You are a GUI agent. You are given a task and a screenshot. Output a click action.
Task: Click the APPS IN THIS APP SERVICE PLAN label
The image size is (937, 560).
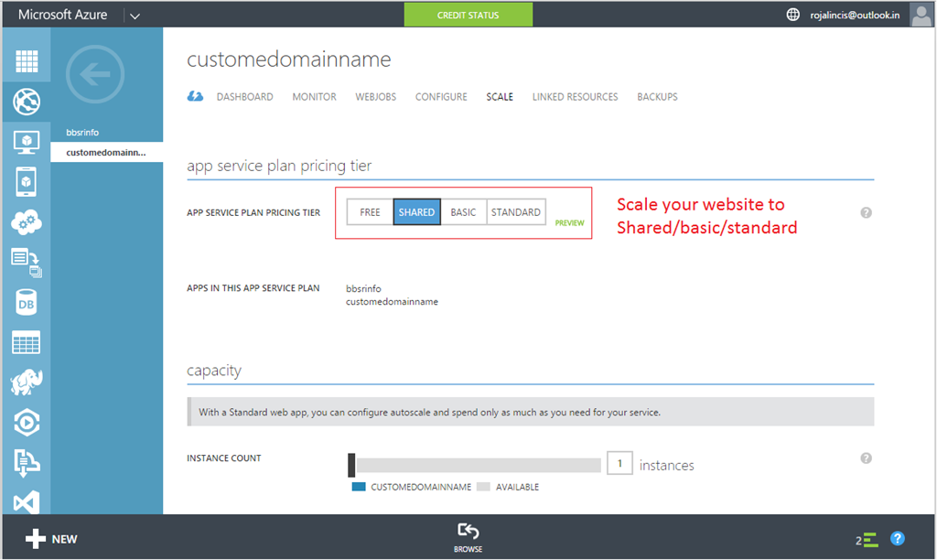[253, 288]
